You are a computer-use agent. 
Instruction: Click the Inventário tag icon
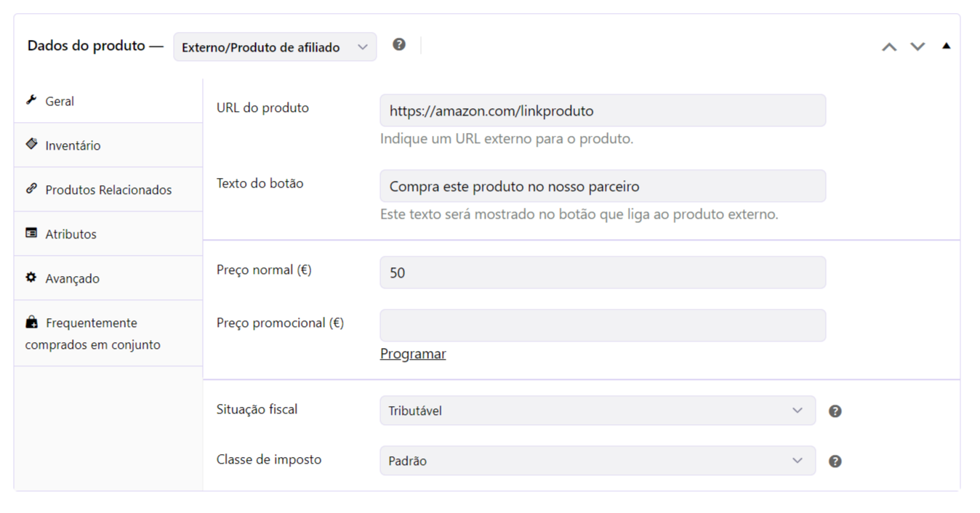(x=31, y=144)
